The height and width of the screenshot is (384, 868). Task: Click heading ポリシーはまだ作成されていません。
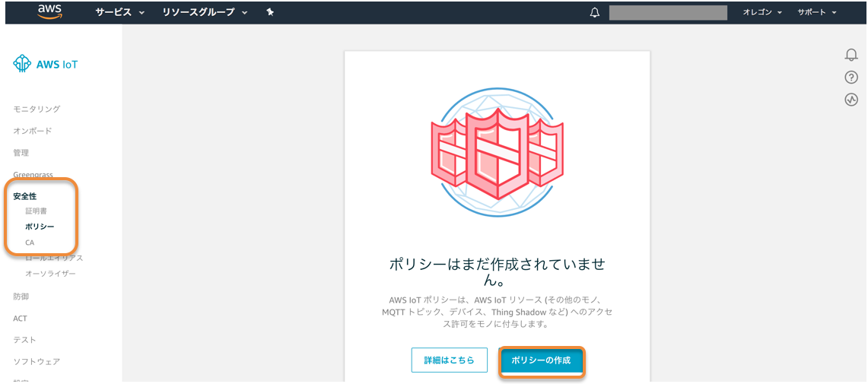click(497, 271)
